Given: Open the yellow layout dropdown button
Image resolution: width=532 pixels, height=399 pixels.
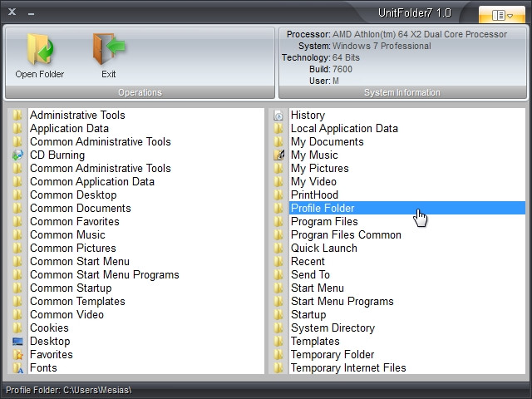Looking at the screenshot, I should (x=502, y=15).
